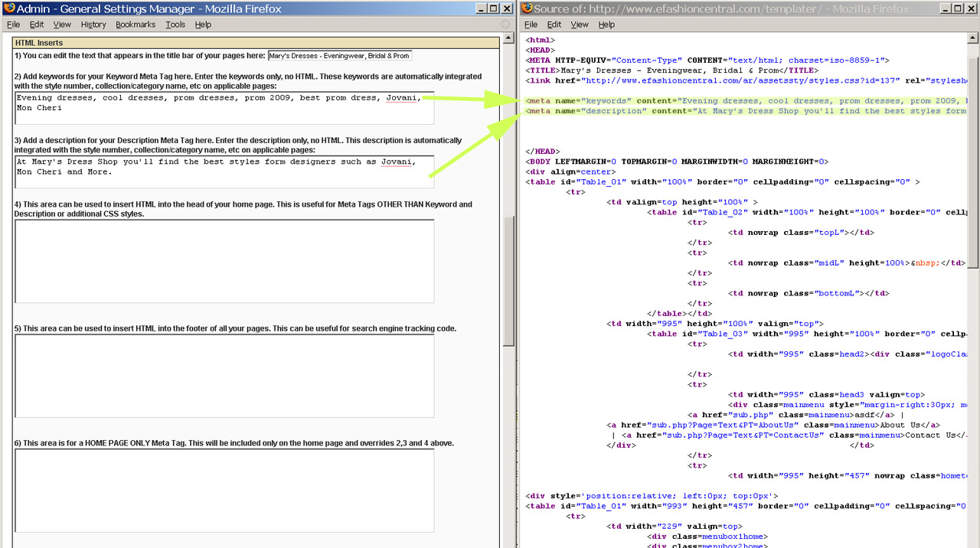
Task: Click Firefox icon in Source window title bar
Action: pyautogui.click(x=527, y=8)
